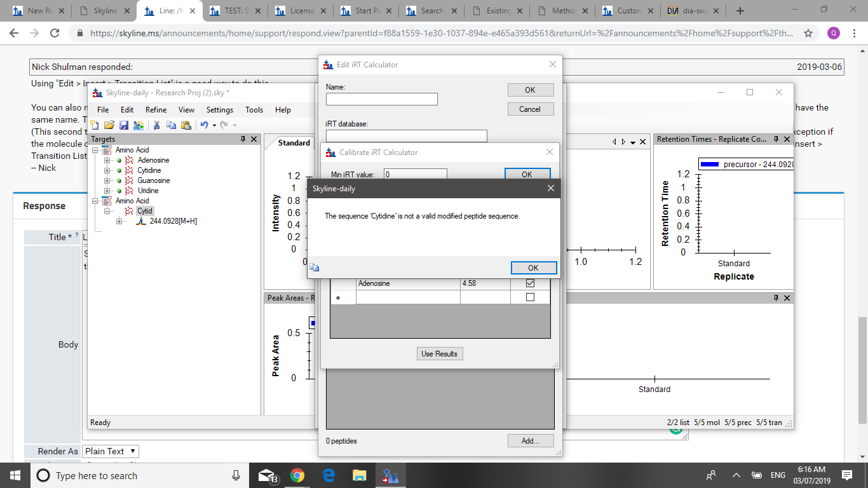
Task: Click the Paste clipboard toolbar icon
Action: (186, 125)
